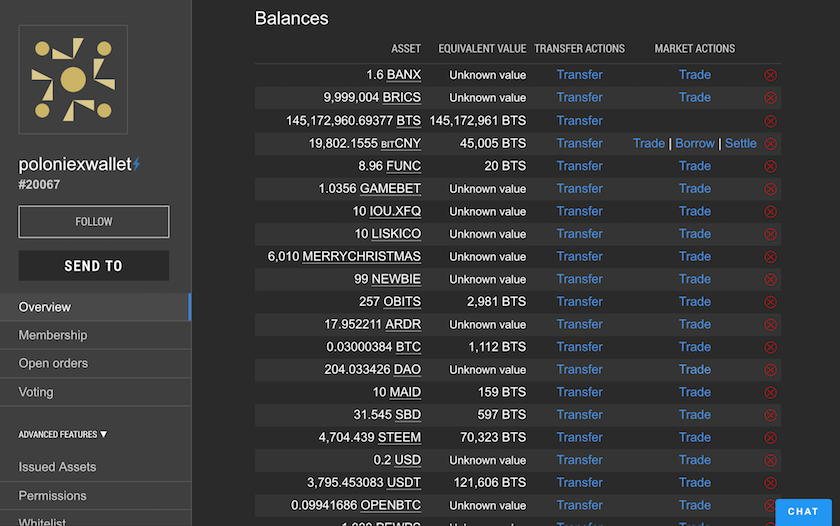Click Trade for MAID
Image resolution: width=840 pixels, height=526 pixels.
pyautogui.click(x=695, y=392)
